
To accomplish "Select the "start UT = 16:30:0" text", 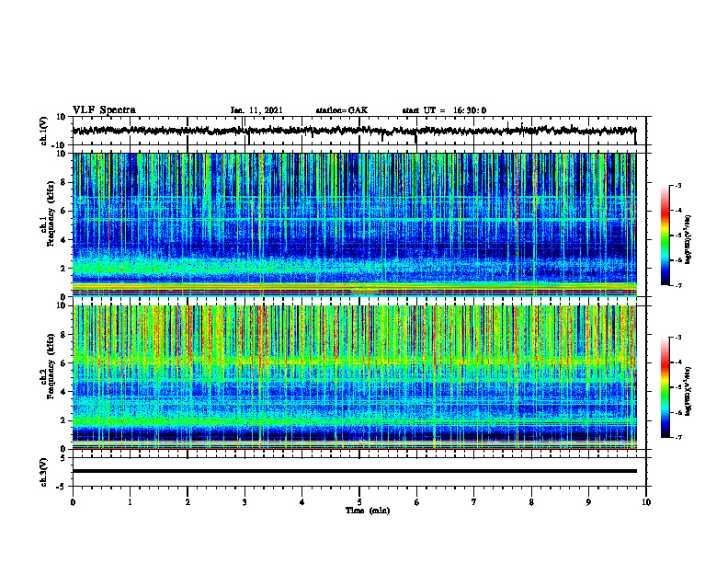I will tap(444, 110).
